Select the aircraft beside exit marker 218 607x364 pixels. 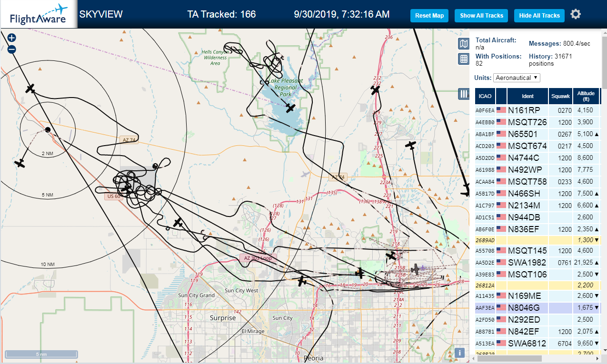pos(391,256)
